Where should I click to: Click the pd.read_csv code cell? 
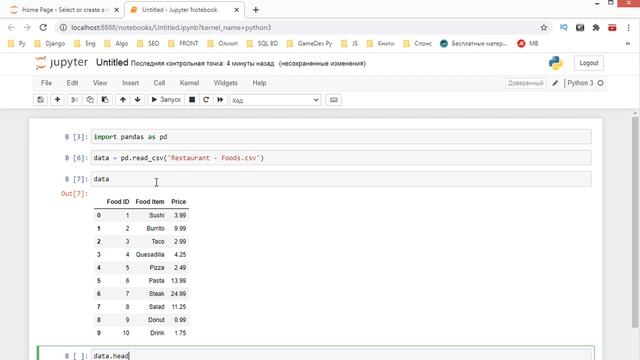tap(341, 158)
